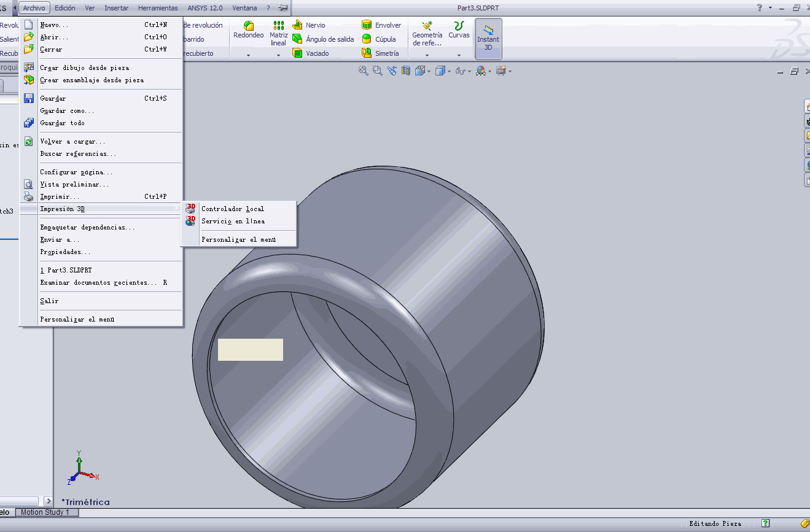Click the zoom to area icon

coord(378,71)
